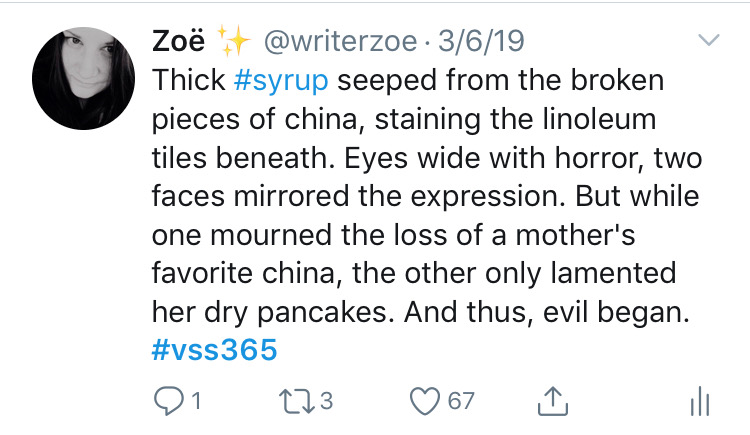Click the 3/6/19 tweet date
Screen dimensions: 750x435
(481, 41)
